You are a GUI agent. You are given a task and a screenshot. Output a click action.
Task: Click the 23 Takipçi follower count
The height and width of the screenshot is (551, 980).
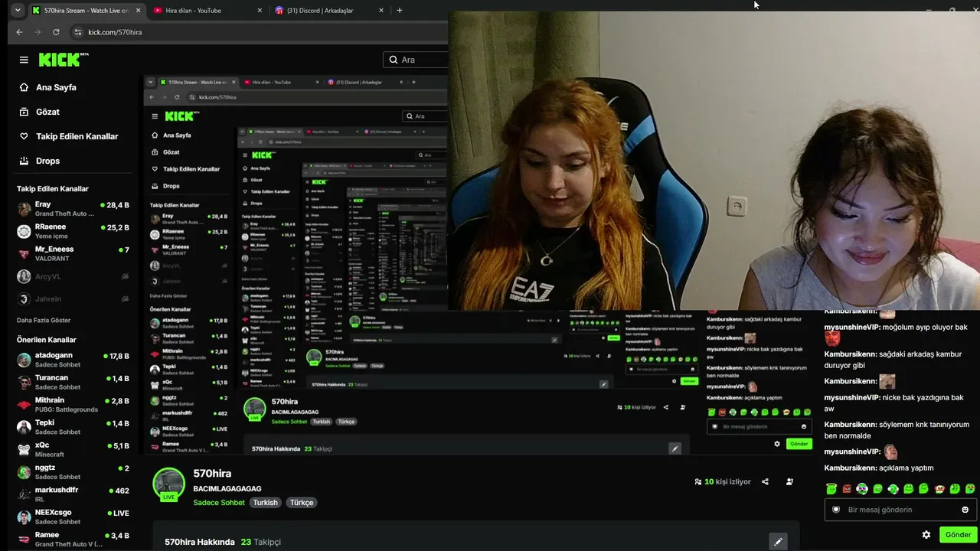(261, 542)
